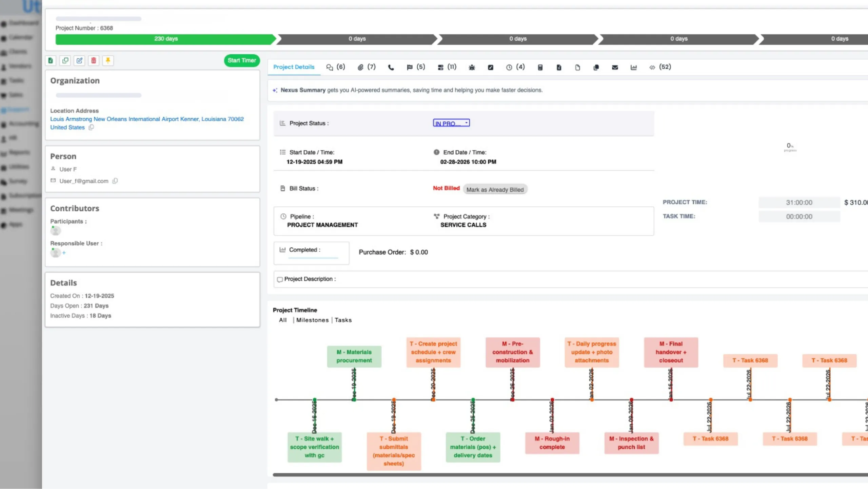Click the TASK TIME value 00:00:00
This screenshot has height=489, width=868.
coord(799,217)
